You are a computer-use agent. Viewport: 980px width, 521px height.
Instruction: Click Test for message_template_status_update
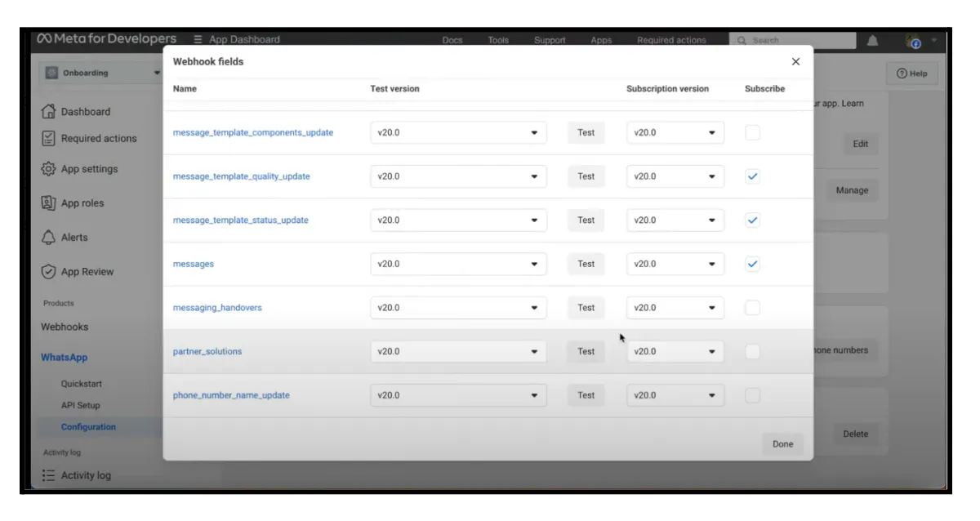pos(586,220)
